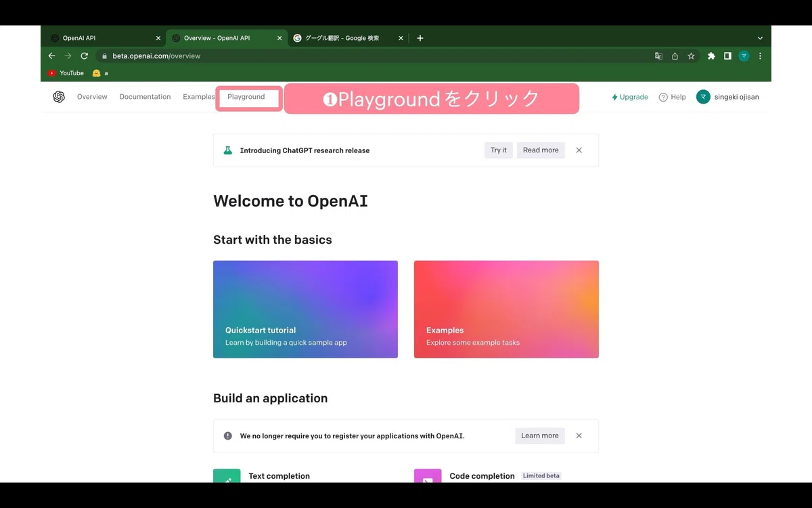812x508 pixels.
Task: Click the flask icon in ChatGPT banner
Action: point(228,150)
